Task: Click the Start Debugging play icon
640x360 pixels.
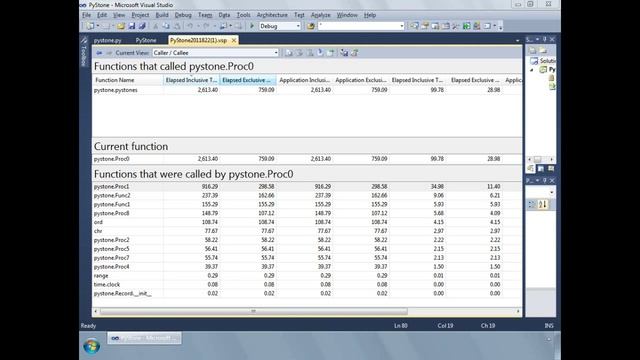Action: 252,26
